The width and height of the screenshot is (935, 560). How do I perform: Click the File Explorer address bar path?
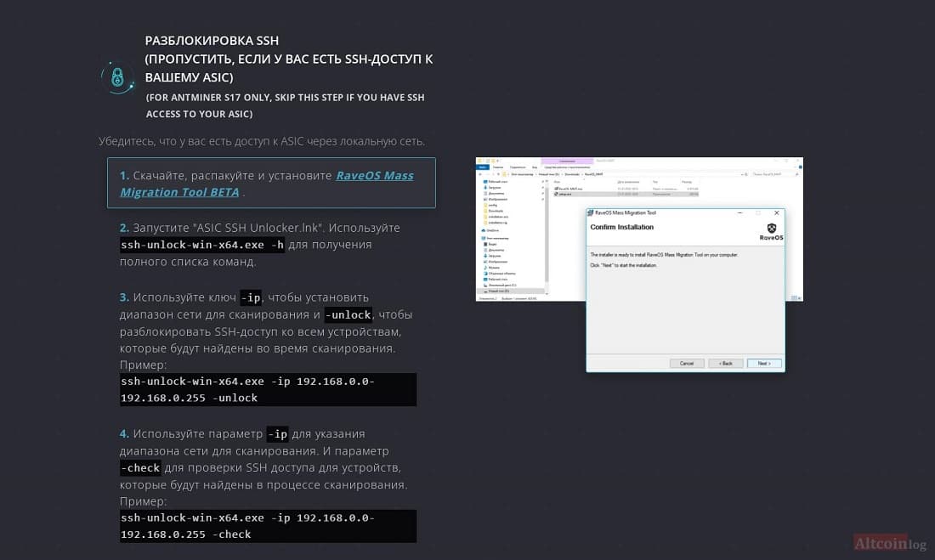[x=623, y=174]
